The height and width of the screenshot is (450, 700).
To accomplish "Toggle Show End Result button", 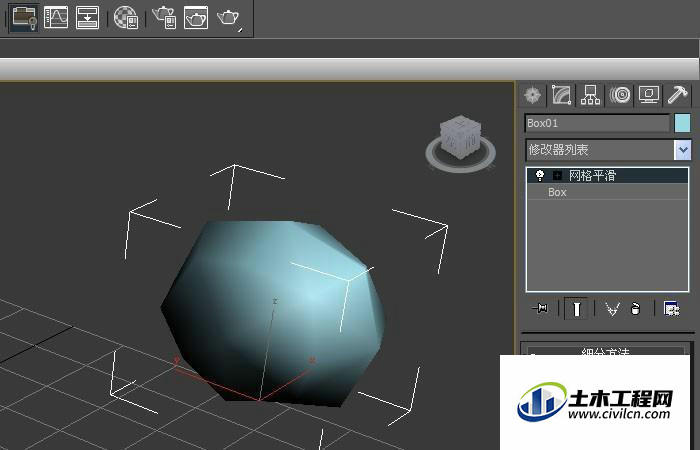I will click(576, 308).
